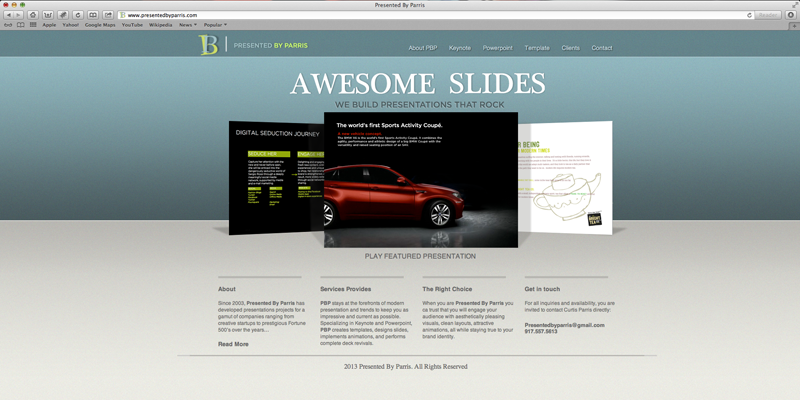Open Reading List glasses icon

point(9,25)
